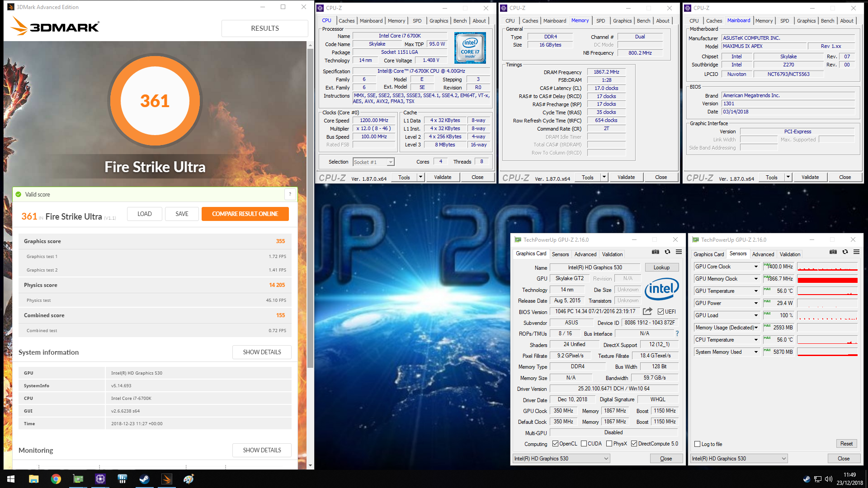Toggle DirectCompute 5.0 checkbox

634,444
